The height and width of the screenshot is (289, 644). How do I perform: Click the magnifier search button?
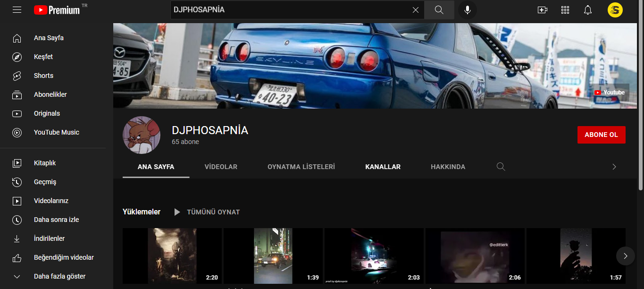pos(439,10)
